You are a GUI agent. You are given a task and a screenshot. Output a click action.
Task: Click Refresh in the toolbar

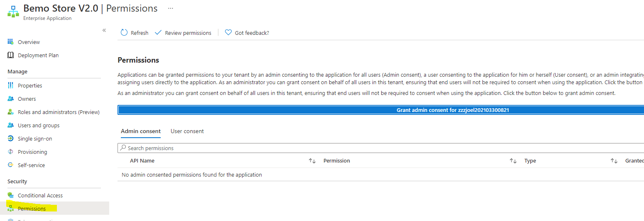click(140, 33)
